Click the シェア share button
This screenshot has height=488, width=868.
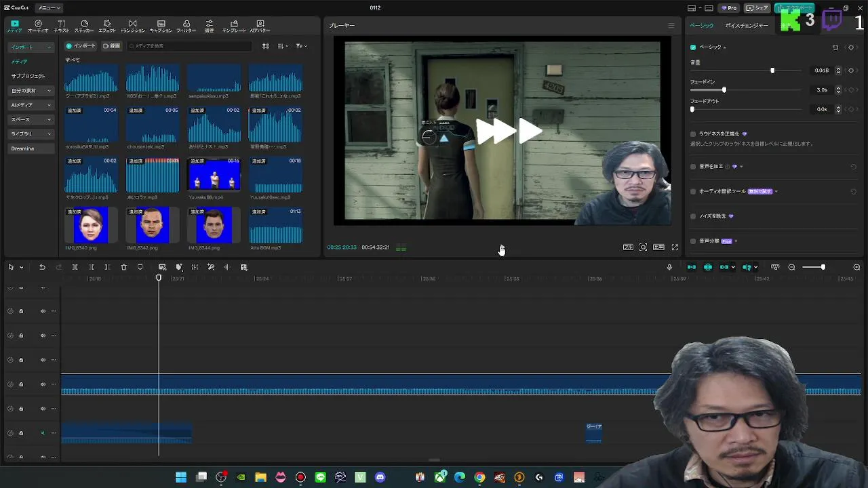click(x=757, y=8)
